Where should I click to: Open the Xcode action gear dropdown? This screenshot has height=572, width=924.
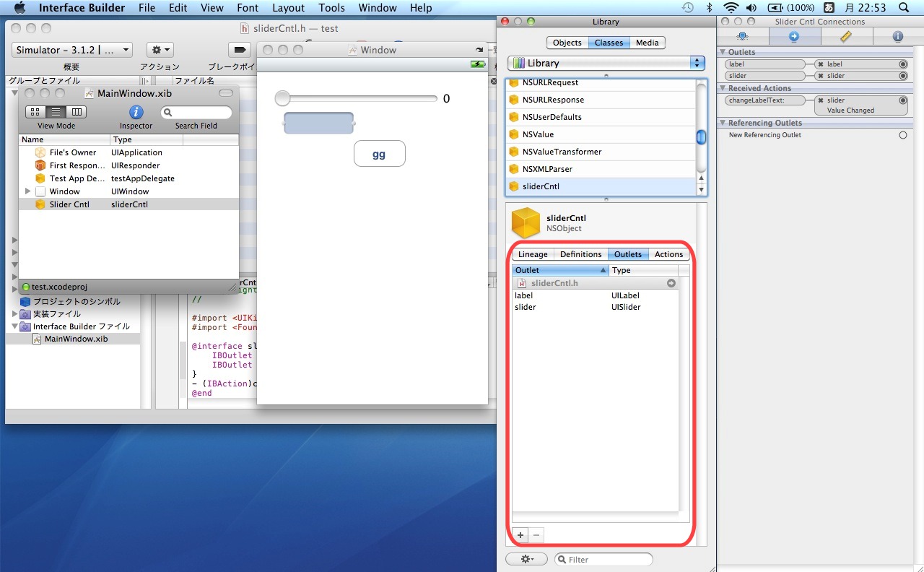[x=160, y=50]
